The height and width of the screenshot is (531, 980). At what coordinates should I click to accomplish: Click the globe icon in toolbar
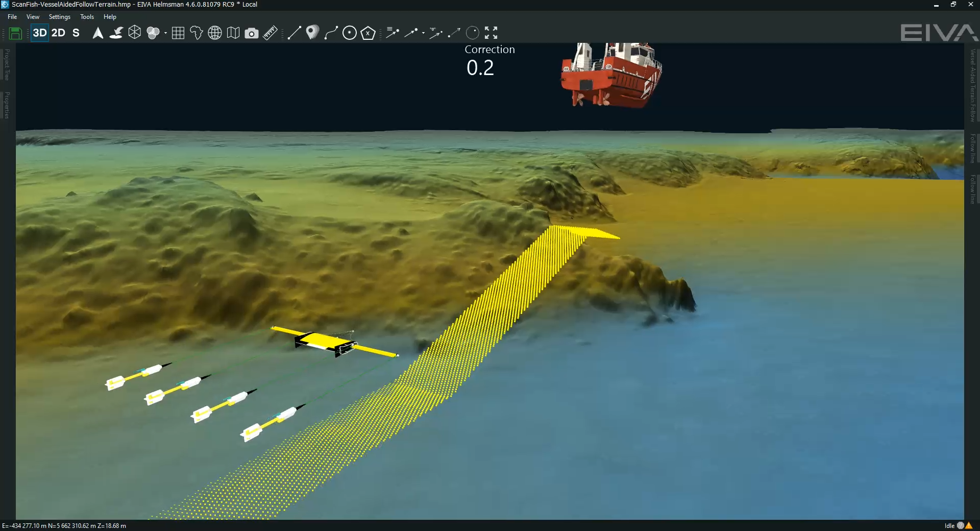215,33
